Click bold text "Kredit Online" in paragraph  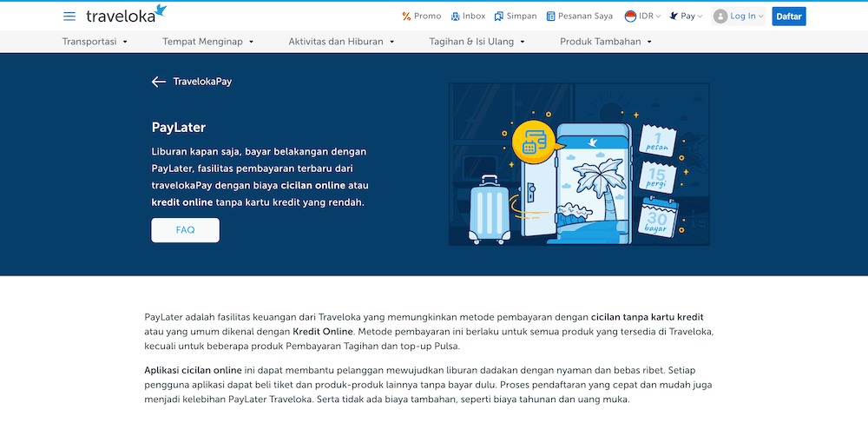[322, 332]
